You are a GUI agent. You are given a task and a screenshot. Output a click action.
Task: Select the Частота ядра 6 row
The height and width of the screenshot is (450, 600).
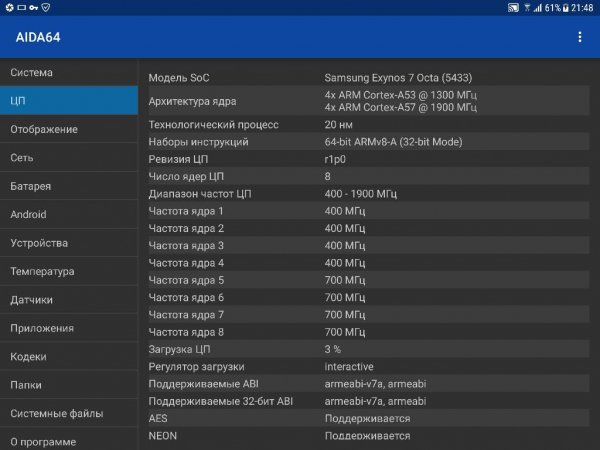[x=369, y=297]
